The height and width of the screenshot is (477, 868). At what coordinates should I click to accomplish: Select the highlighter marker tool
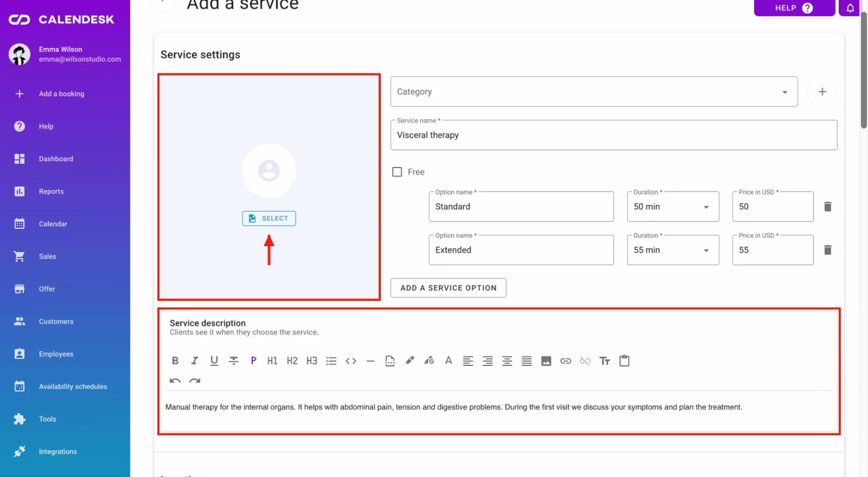tap(410, 361)
